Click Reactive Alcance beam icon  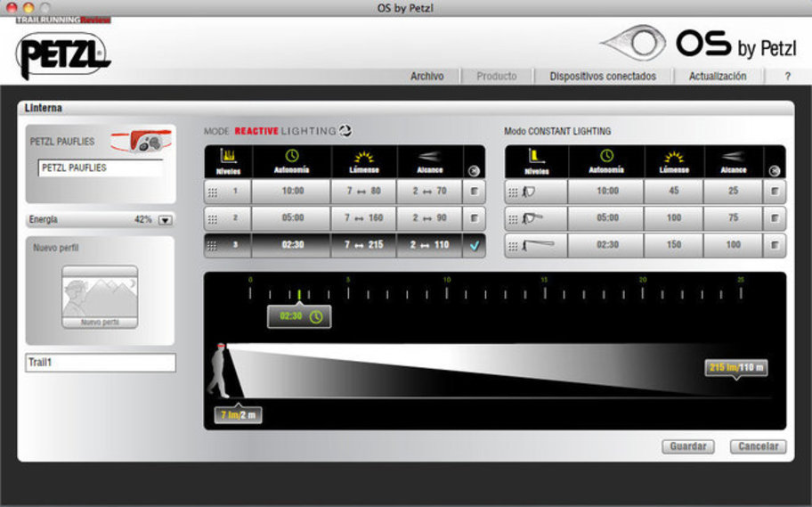(429, 156)
